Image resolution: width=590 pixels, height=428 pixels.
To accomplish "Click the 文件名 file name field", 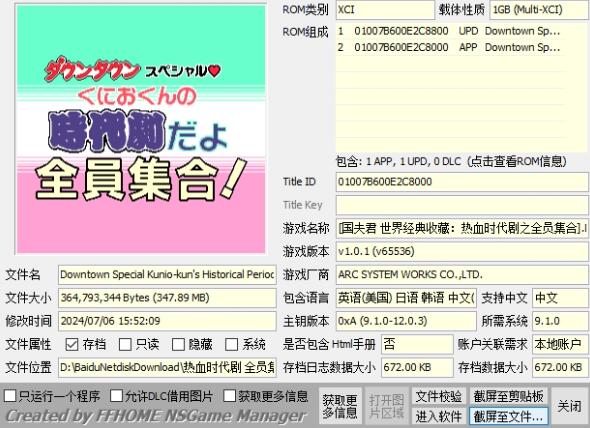I will pos(167,274).
